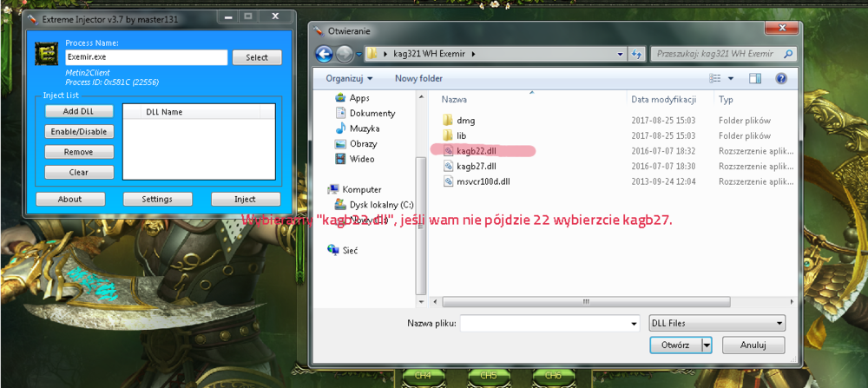This screenshot has height=388, width=868.
Task: Select Dokumenty in the navigation pane
Action: 365,113
